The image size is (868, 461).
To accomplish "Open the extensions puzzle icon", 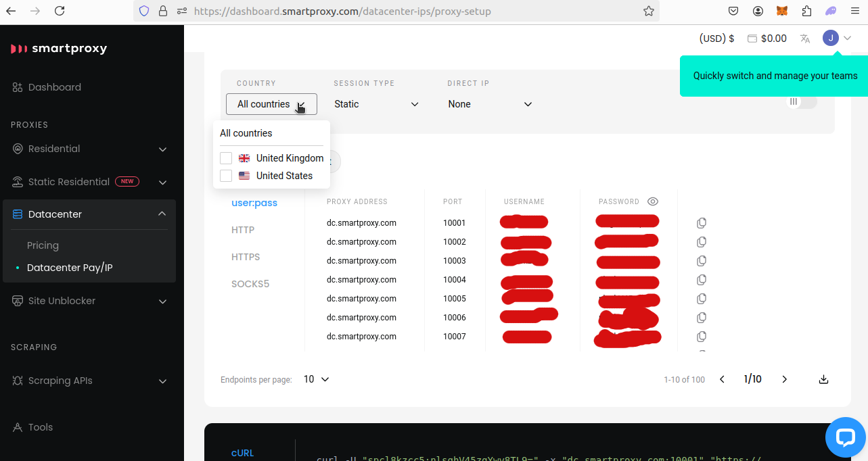I will point(806,11).
